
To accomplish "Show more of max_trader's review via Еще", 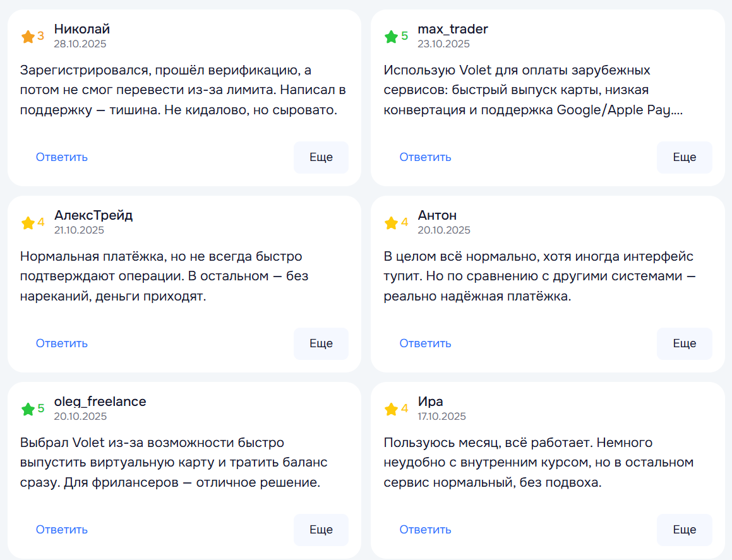I will [x=684, y=157].
